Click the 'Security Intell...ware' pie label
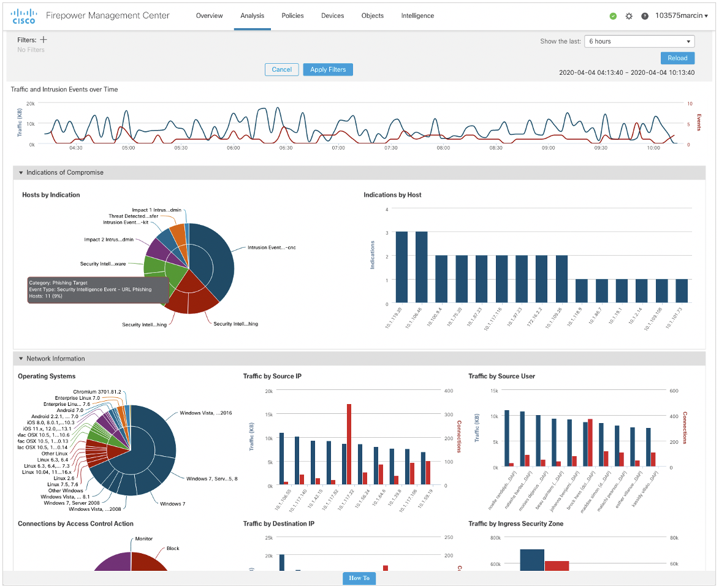Viewport: 719px width, 588px height. tap(103, 264)
